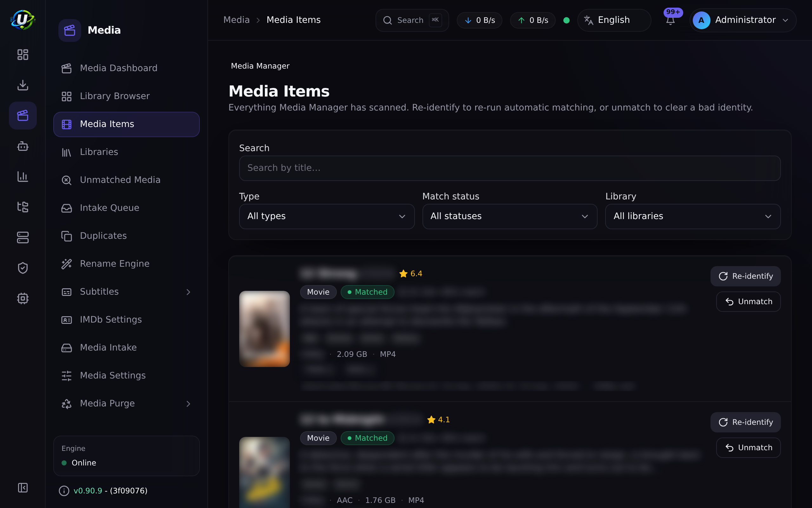This screenshot has height=508, width=812.
Task: Click the green connection status dot
Action: click(566, 20)
